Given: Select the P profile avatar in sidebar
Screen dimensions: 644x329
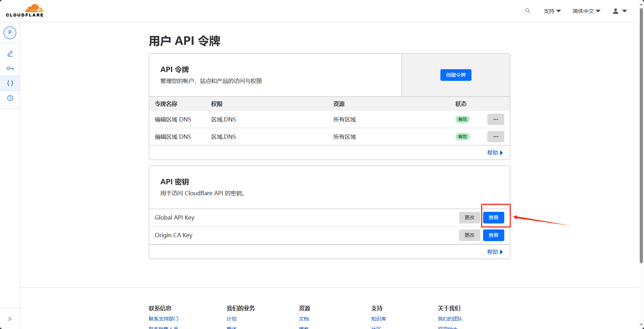Looking at the screenshot, I should pos(10,32).
